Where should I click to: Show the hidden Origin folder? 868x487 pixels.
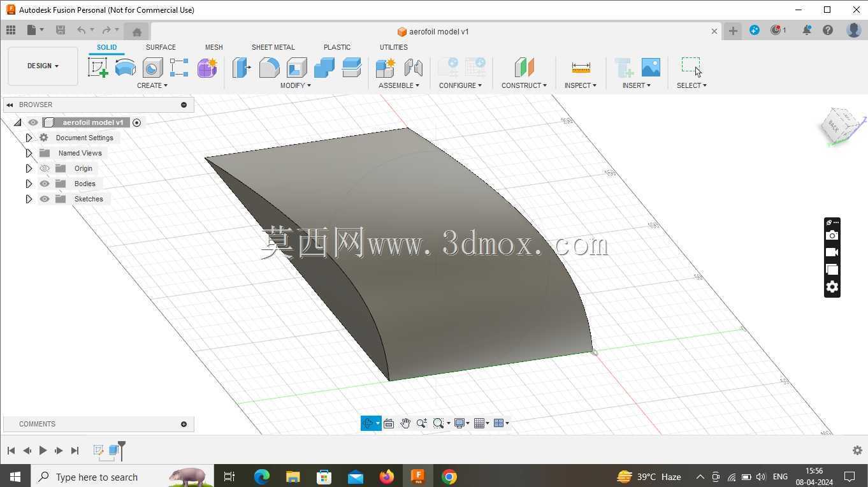coord(45,168)
